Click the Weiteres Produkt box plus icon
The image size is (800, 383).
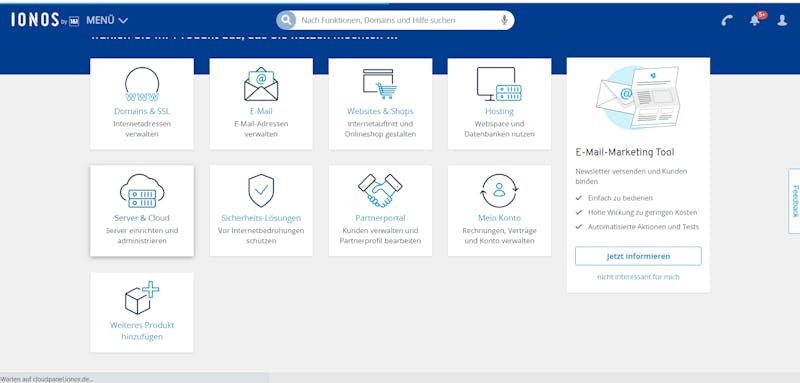click(x=142, y=297)
